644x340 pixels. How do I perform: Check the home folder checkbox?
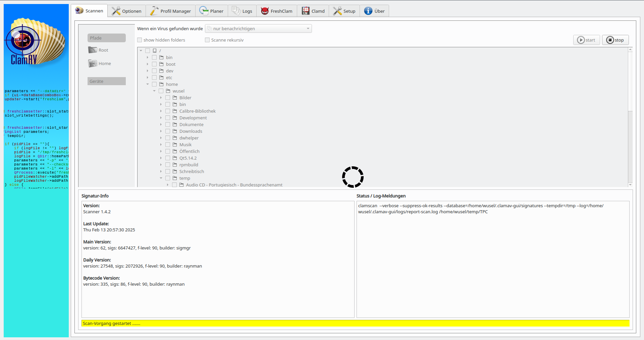point(154,84)
